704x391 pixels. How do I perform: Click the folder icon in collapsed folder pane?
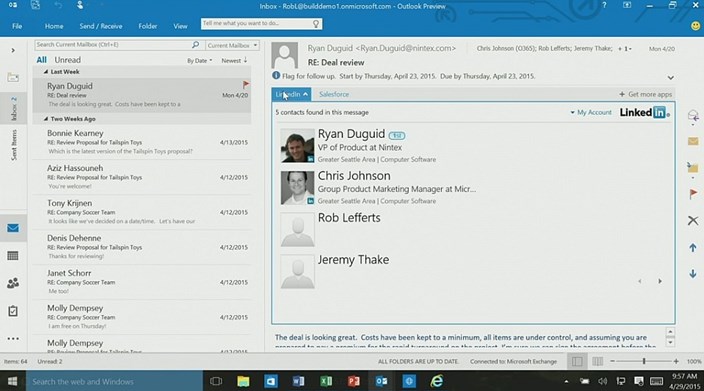(x=13, y=77)
